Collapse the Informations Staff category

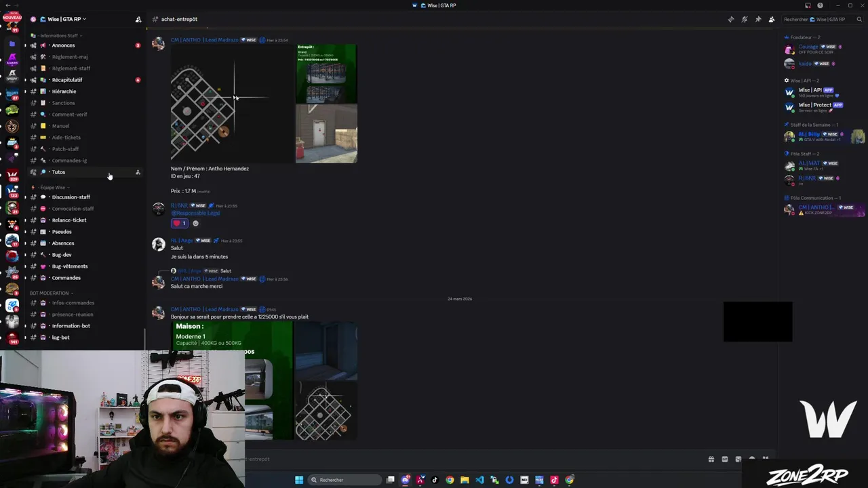tap(58, 35)
